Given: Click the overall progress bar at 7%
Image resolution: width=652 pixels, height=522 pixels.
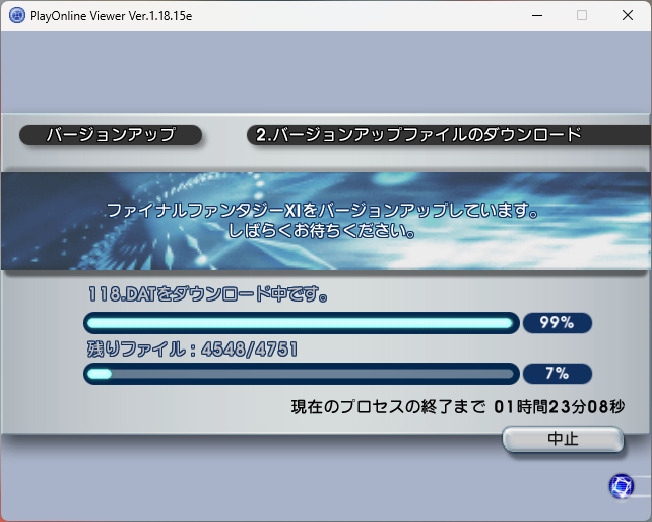Looking at the screenshot, I should [x=301, y=374].
